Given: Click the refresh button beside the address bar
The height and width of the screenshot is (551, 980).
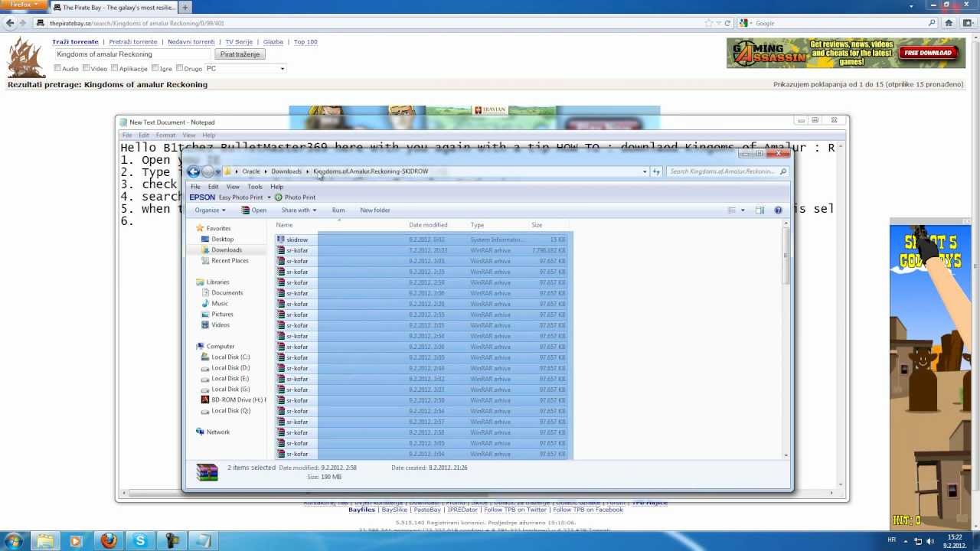Looking at the screenshot, I should pos(656,171).
